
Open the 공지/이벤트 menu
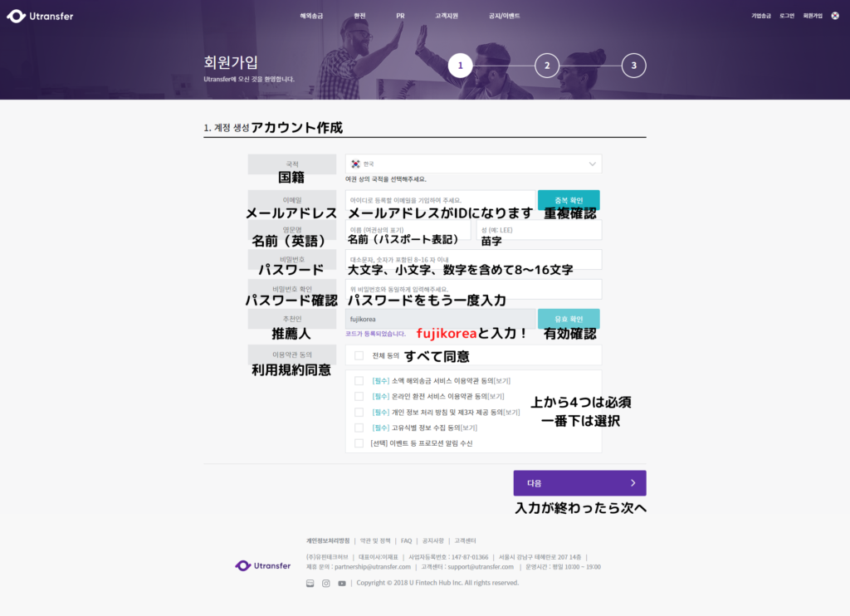click(504, 16)
